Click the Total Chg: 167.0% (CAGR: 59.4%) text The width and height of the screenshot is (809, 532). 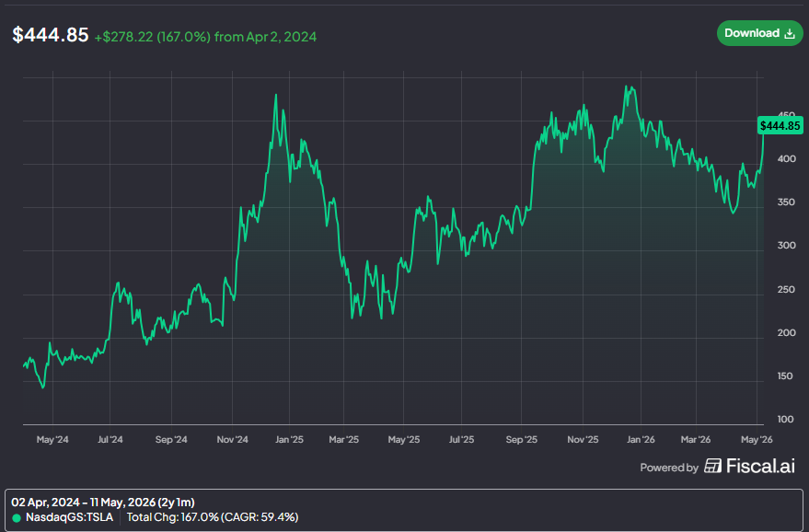[x=213, y=517]
